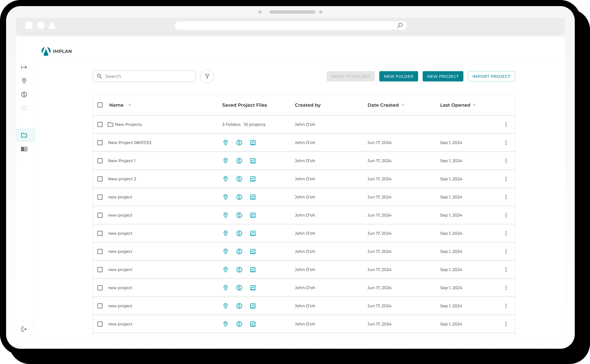This screenshot has height=364, width=590.
Task: Select the Projects folder icon in sidebar
Action: [x=24, y=135]
